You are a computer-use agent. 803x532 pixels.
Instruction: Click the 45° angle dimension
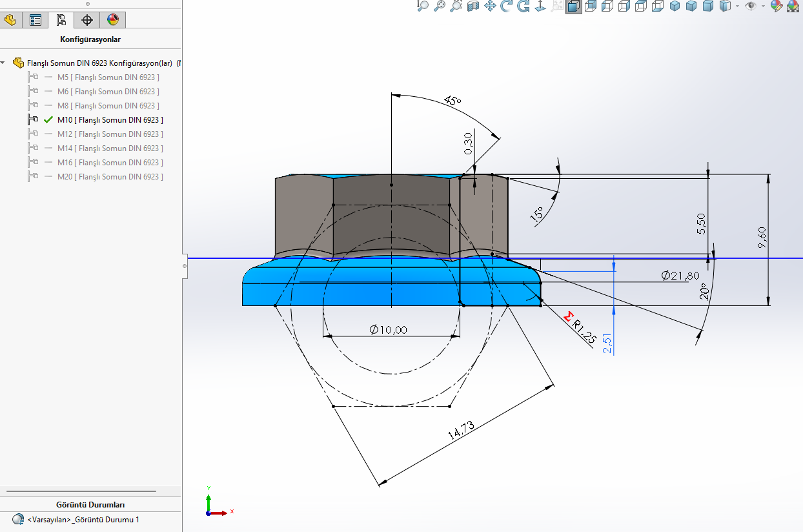[x=452, y=101]
